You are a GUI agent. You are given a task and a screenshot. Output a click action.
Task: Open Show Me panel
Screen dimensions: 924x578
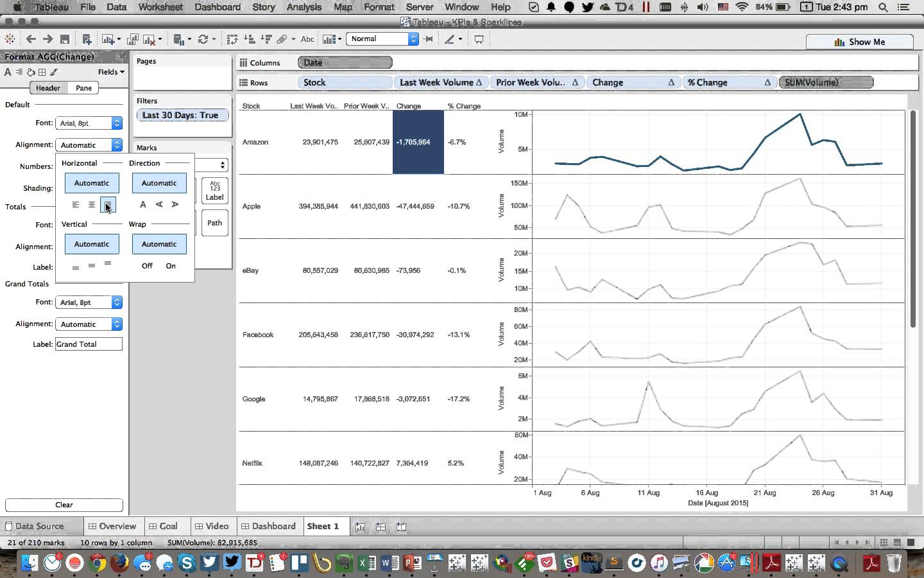tap(859, 42)
